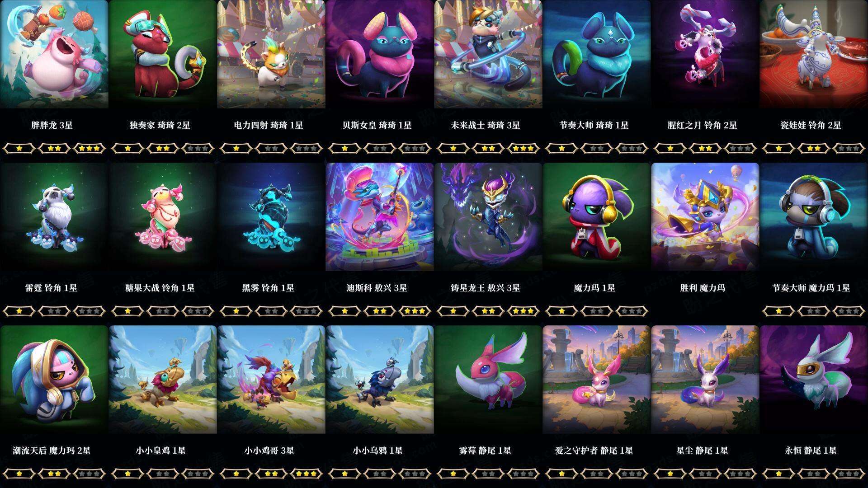868x488 pixels.
Task: Open the 胜利 魔力玛 artwork
Action: point(705,217)
